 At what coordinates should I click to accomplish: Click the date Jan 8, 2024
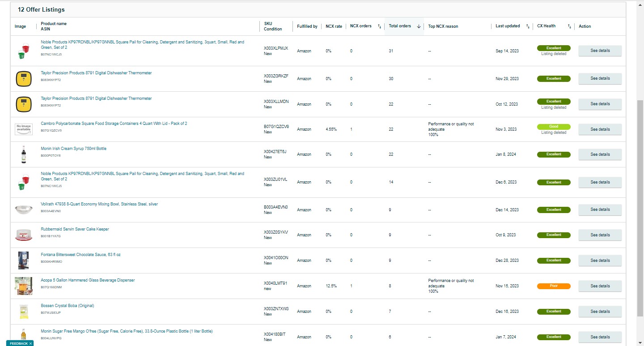point(506,154)
